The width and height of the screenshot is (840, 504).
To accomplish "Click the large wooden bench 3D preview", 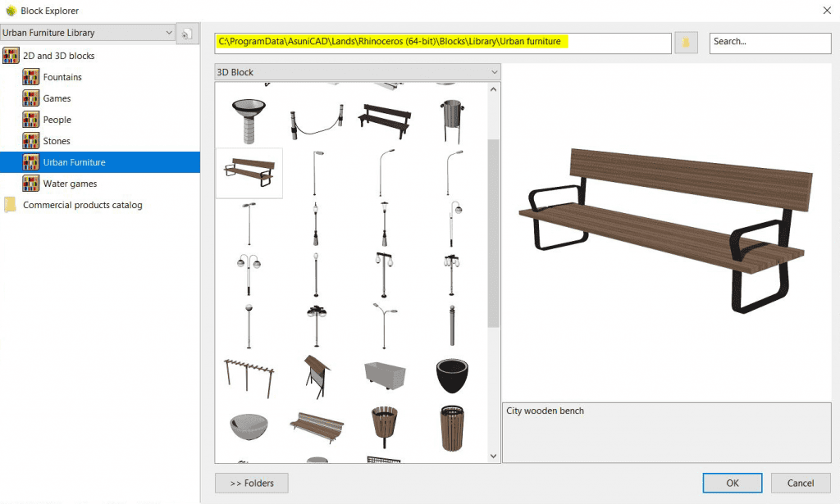I will pos(666,230).
